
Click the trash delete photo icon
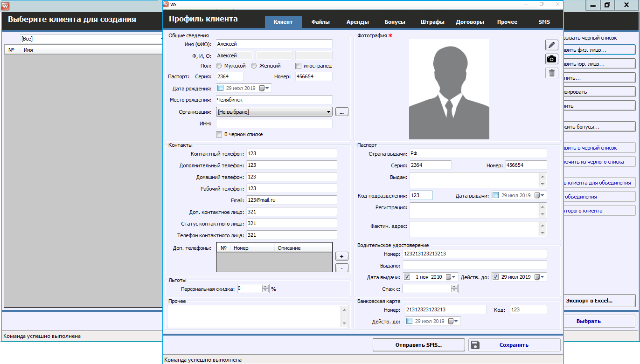pyautogui.click(x=552, y=73)
